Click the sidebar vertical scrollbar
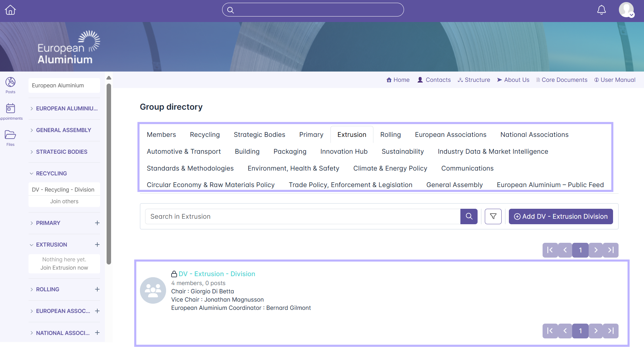The image size is (644, 347). pyautogui.click(x=109, y=172)
